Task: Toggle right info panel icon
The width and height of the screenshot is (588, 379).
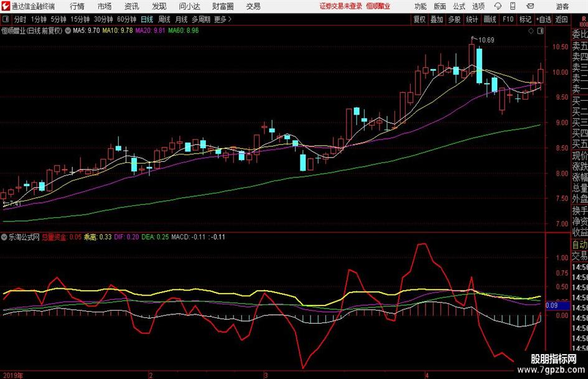Action: [540, 30]
